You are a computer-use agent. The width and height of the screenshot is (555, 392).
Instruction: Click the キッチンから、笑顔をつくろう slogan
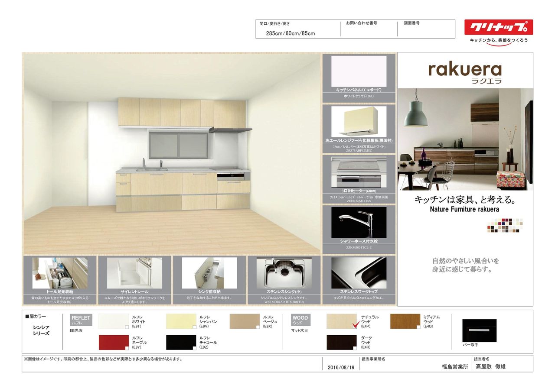(499, 40)
